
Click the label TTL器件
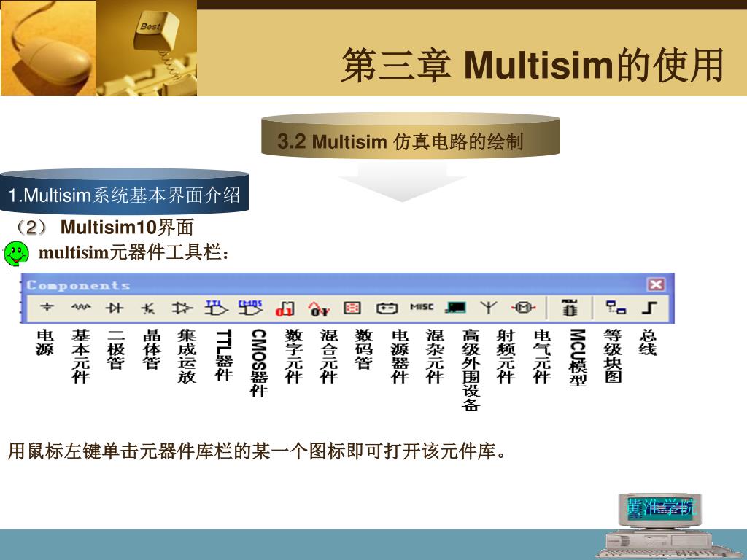[223, 355]
